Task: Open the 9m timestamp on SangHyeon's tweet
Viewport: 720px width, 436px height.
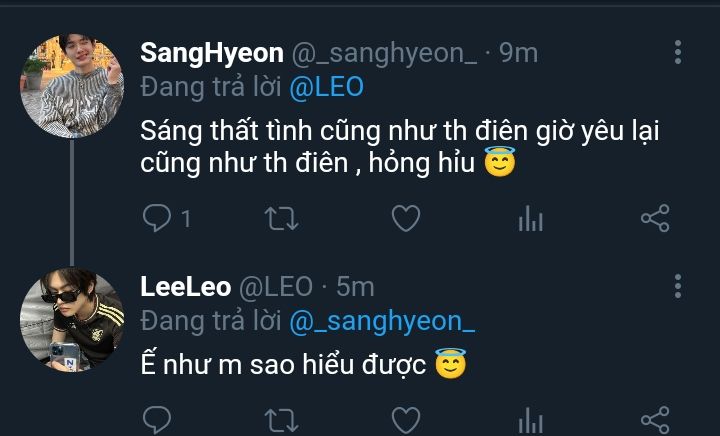Action: click(518, 53)
